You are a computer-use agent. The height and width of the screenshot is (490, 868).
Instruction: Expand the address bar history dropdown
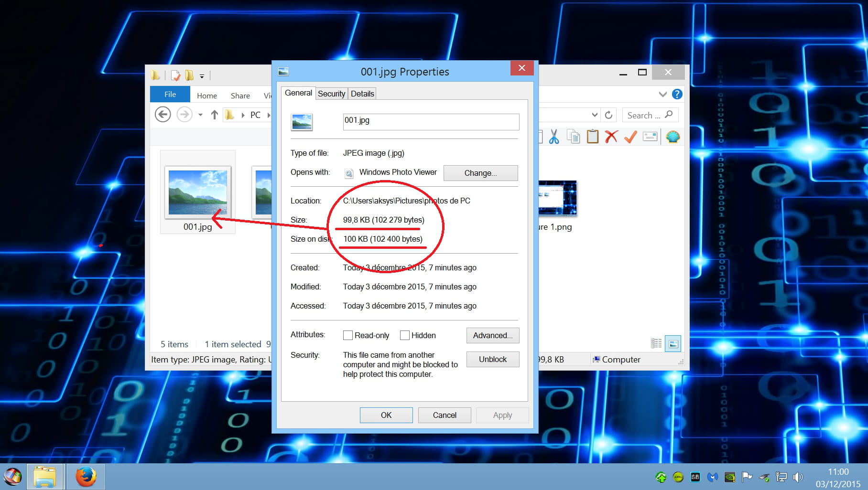[x=595, y=115]
